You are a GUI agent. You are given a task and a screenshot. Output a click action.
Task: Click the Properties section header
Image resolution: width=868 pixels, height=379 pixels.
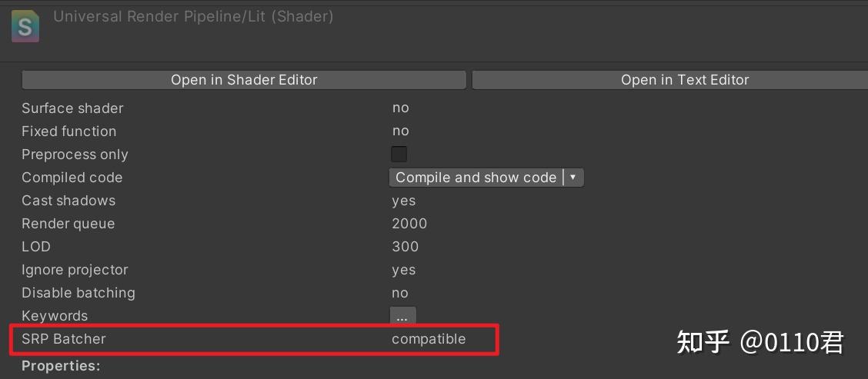click(61, 366)
